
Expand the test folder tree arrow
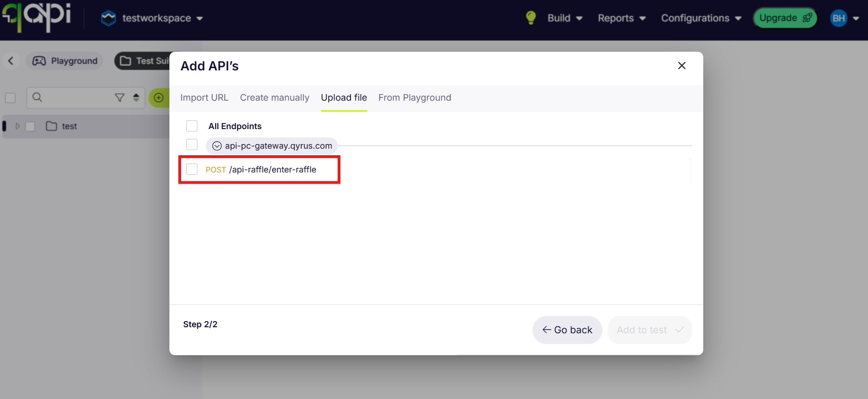point(18,126)
